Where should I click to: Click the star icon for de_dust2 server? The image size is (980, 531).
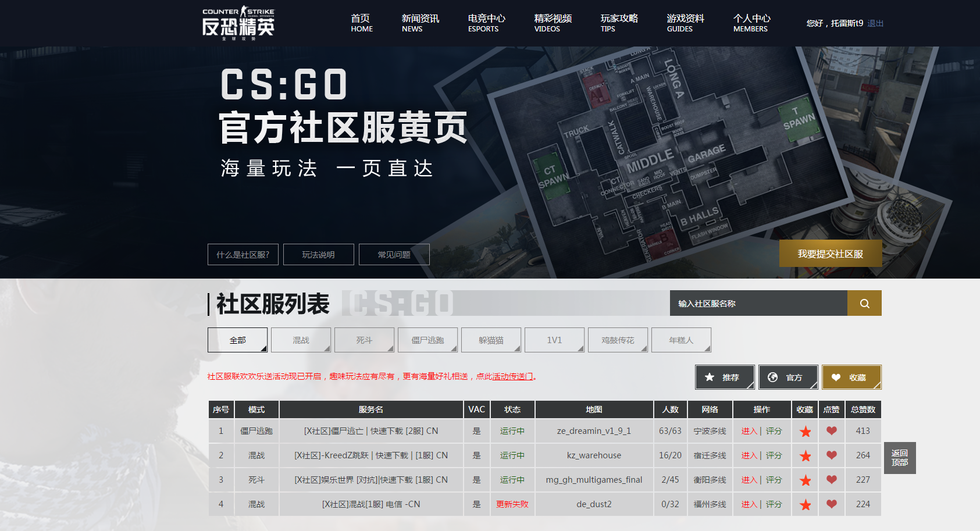tap(805, 504)
